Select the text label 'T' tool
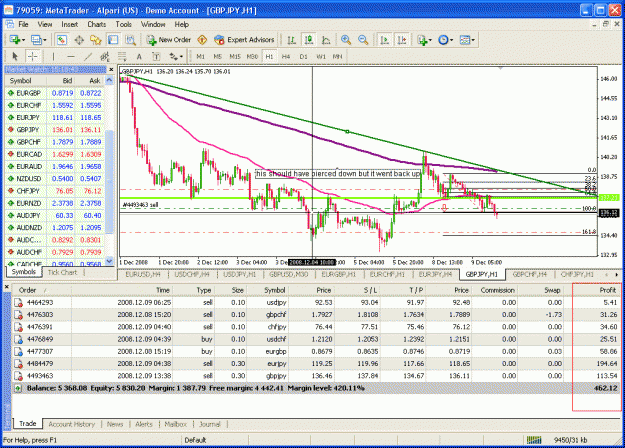 coord(156,57)
